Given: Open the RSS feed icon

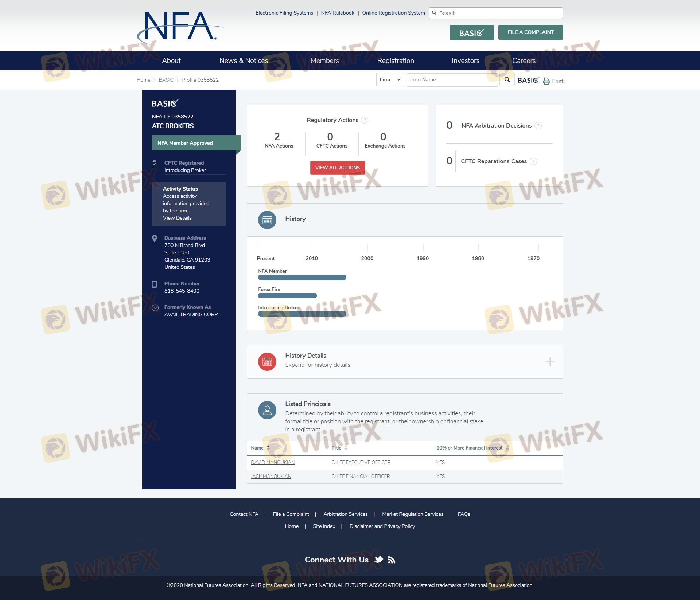Looking at the screenshot, I should 392,560.
